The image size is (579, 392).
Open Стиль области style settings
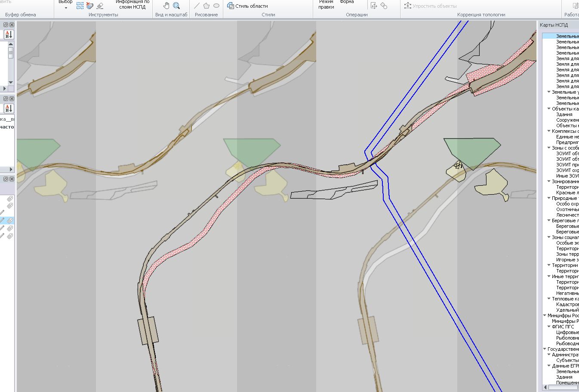pos(248,6)
